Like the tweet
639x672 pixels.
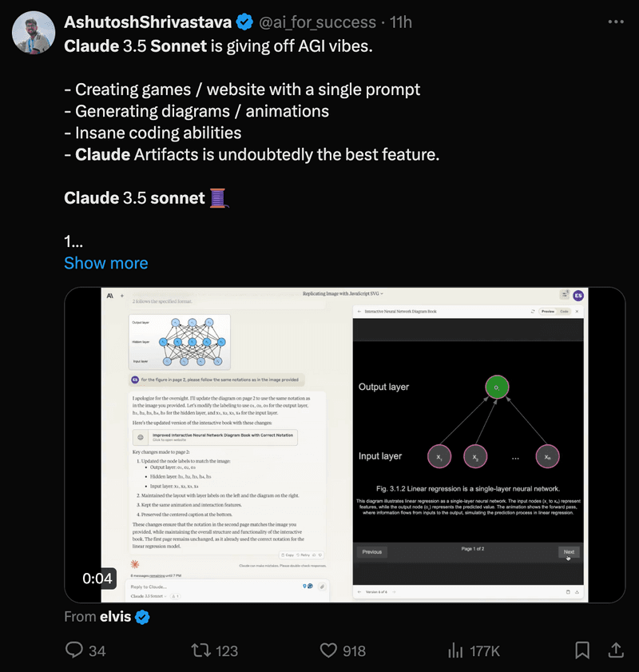point(328,650)
